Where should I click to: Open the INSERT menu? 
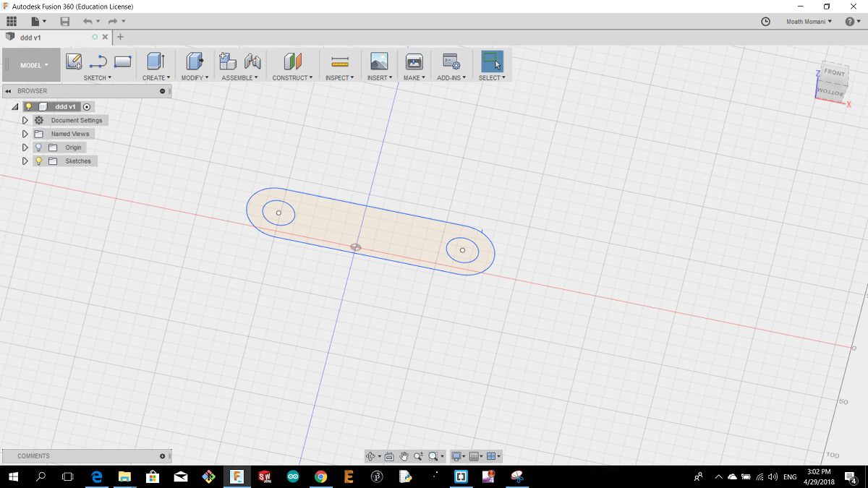[x=380, y=77]
